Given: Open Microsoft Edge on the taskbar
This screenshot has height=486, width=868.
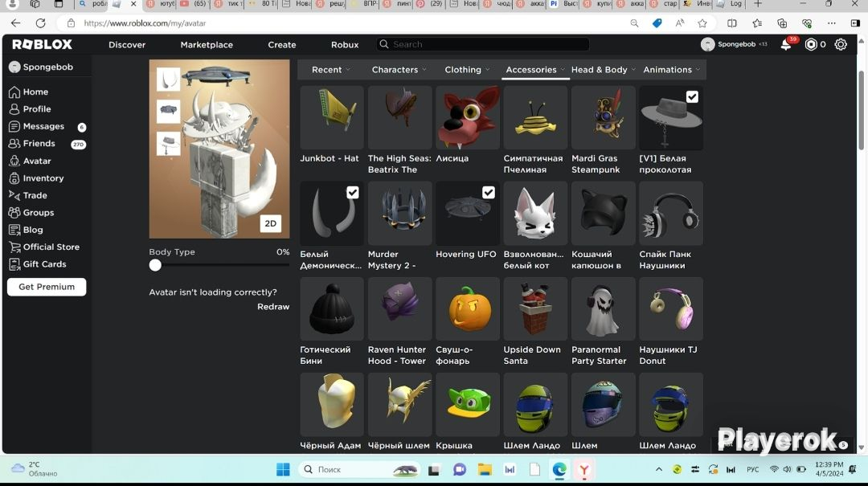Looking at the screenshot, I should (559, 469).
